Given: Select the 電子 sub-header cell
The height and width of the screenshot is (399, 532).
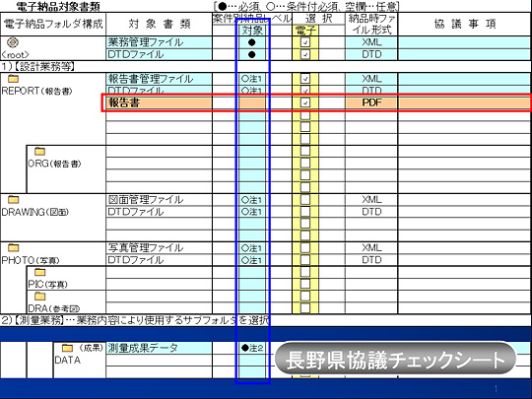Looking at the screenshot, I should (305, 31).
